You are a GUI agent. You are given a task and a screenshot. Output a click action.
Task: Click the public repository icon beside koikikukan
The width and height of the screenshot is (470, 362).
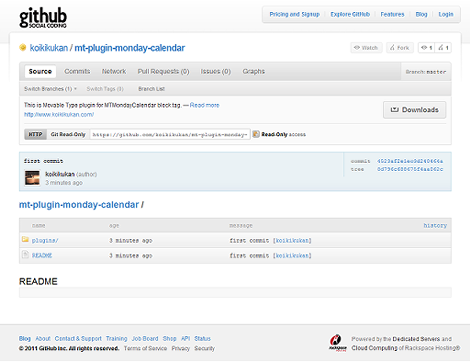click(x=23, y=48)
